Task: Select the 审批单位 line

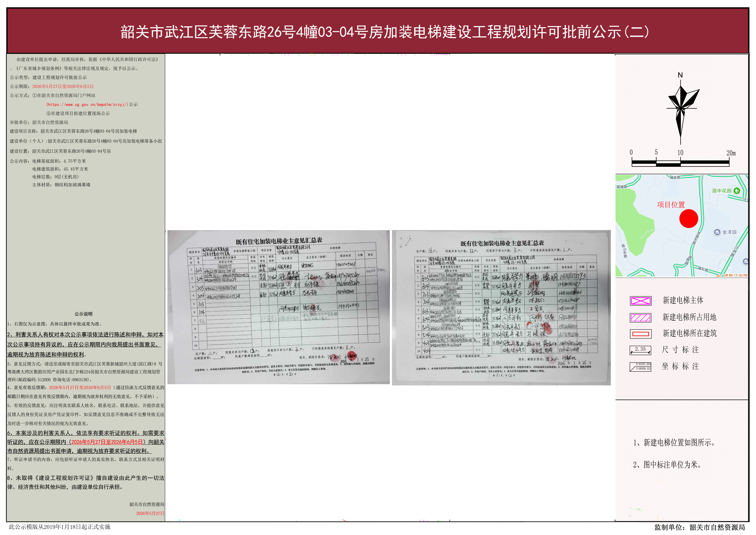Action: point(39,122)
